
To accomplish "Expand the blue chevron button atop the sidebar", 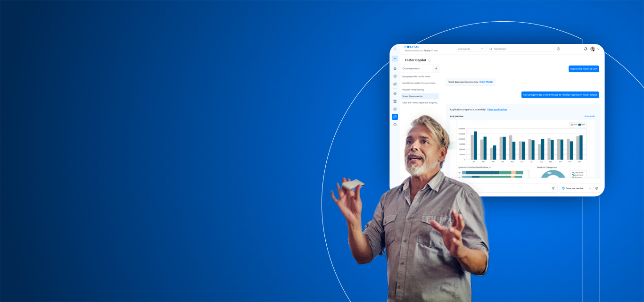I will pyautogui.click(x=395, y=59).
